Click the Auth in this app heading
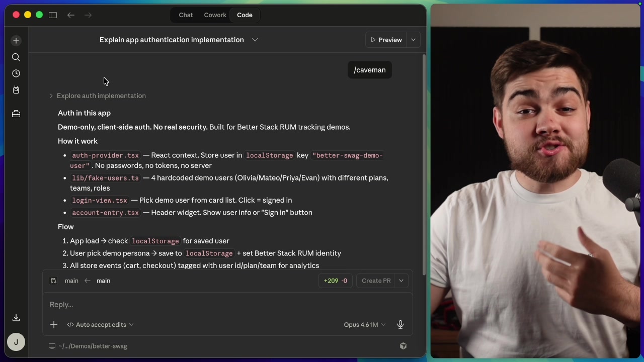The image size is (644, 362). [84, 113]
